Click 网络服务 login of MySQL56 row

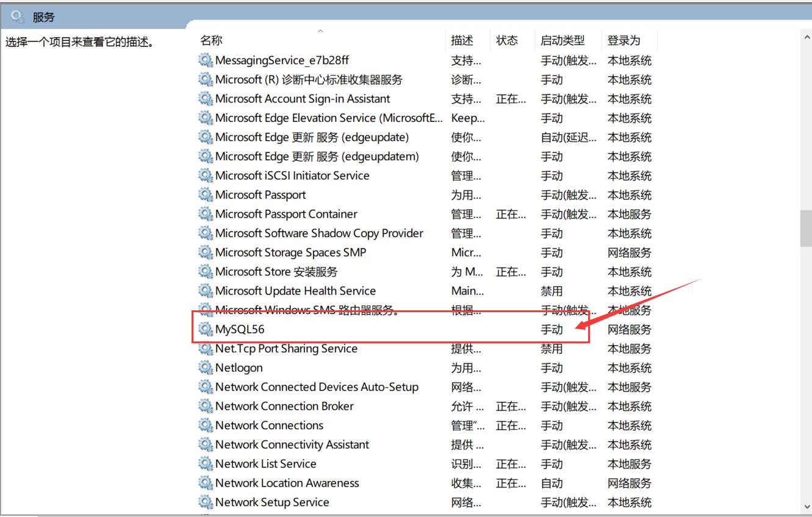coord(630,329)
